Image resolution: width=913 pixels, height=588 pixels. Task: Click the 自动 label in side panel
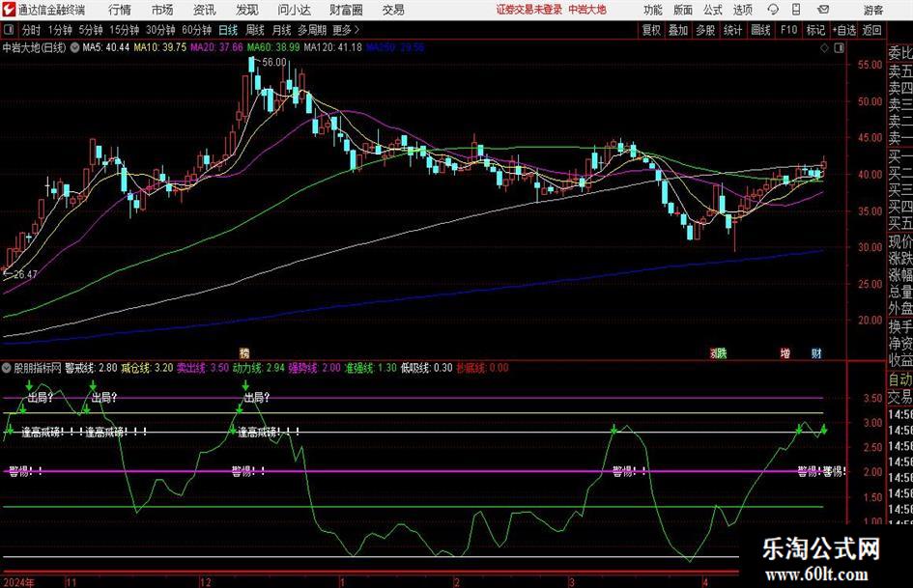[x=900, y=379]
